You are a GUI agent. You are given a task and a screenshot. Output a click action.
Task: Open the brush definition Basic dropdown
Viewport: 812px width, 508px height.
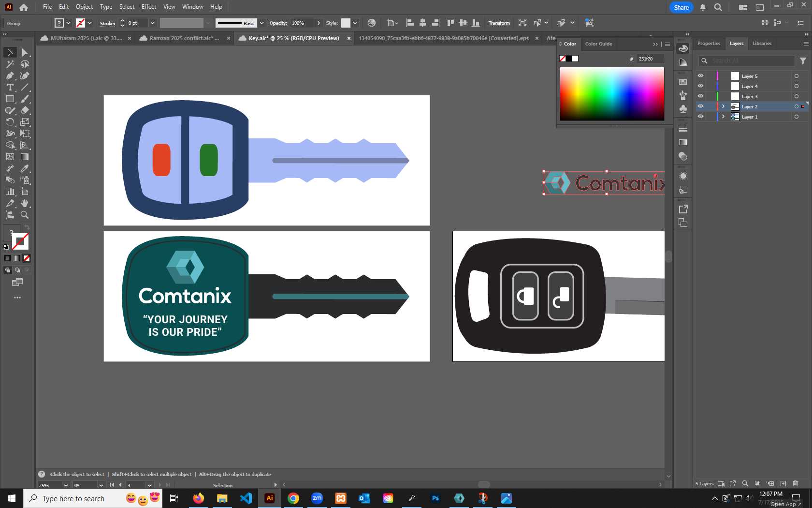[261, 23]
